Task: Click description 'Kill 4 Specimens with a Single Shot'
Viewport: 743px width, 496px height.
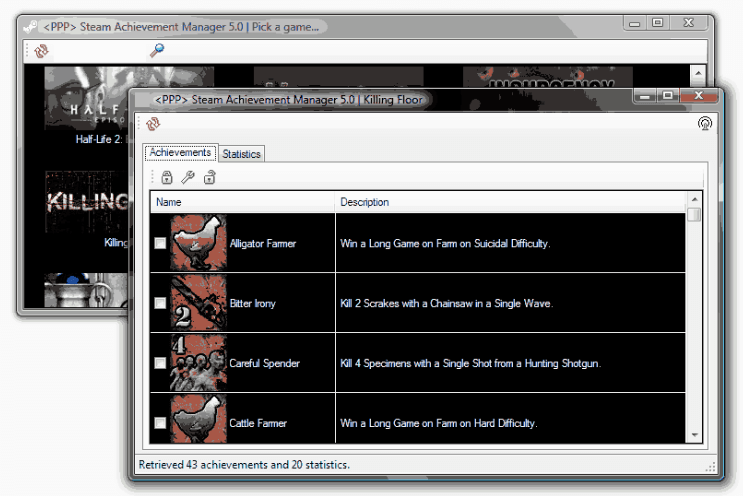Action: (x=471, y=363)
